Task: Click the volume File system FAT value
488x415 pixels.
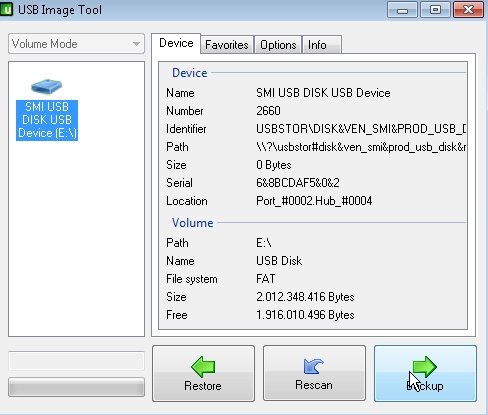Action: tap(266, 279)
